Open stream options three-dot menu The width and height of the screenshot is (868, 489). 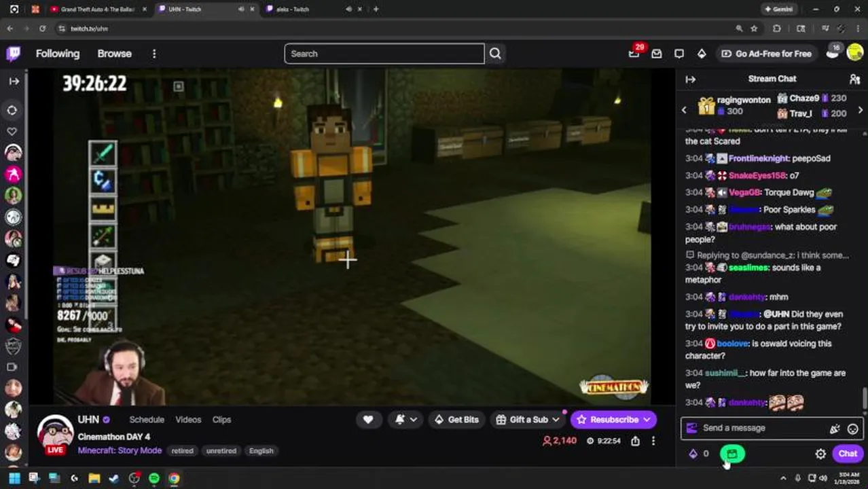(653, 441)
